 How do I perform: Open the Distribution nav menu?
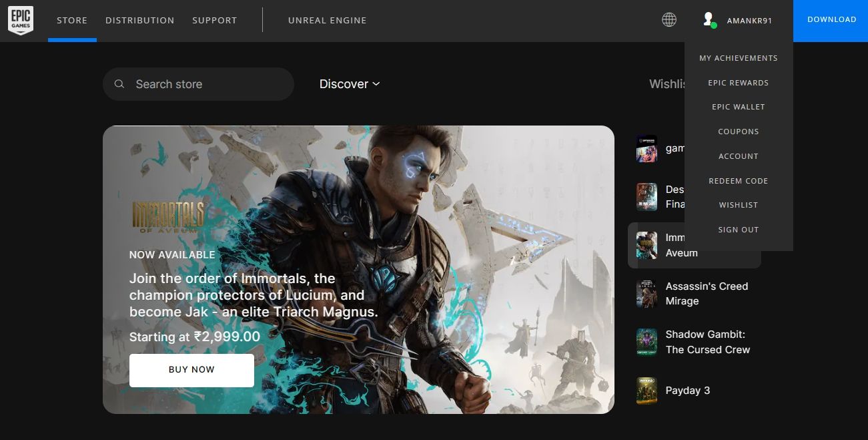click(x=139, y=21)
